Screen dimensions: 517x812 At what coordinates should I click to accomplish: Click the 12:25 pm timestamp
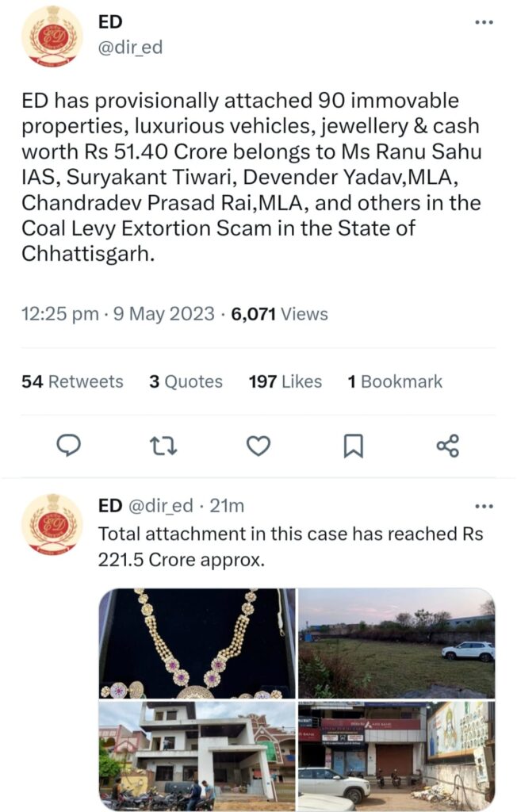point(60,314)
